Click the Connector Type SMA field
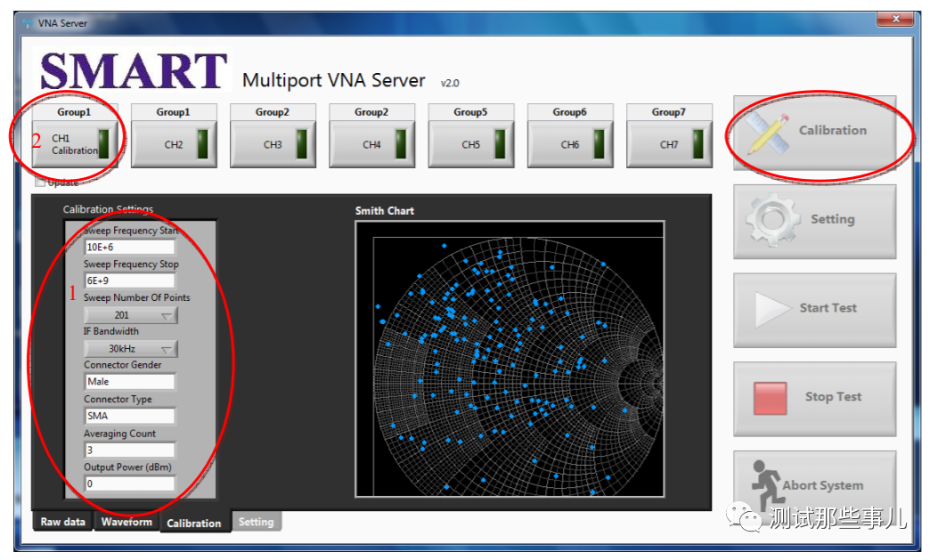 point(130,416)
